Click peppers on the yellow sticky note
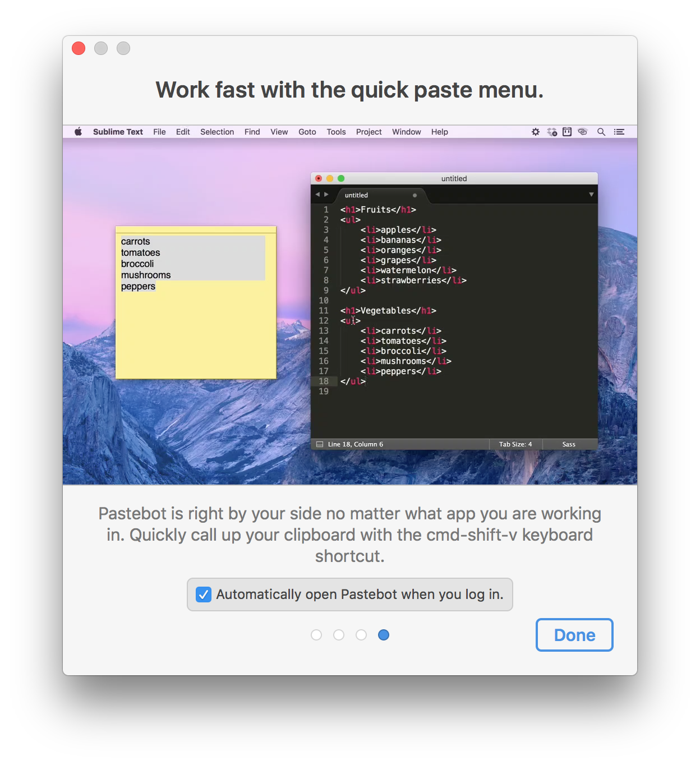Viewport: 700px width, 765px height. (x=138, y=286)
